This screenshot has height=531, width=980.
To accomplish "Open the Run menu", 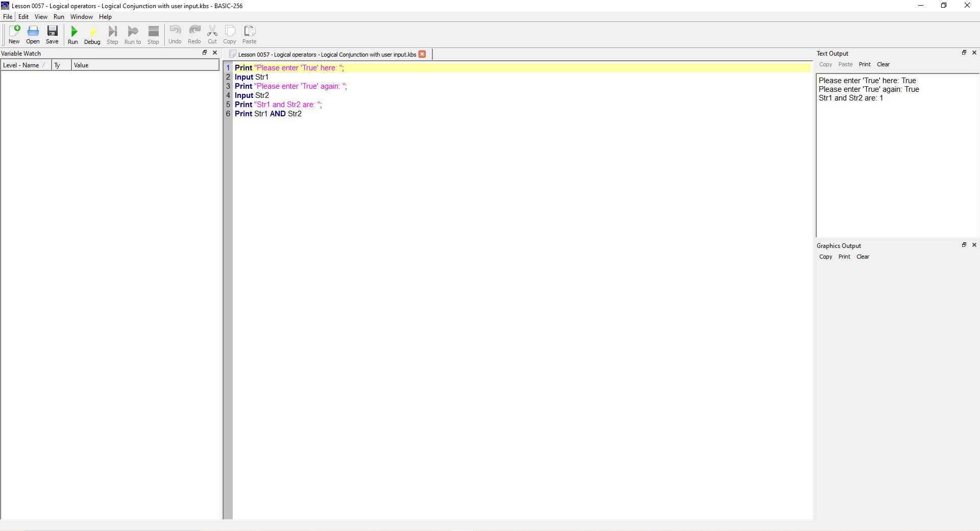I will (x=59, y=17).
